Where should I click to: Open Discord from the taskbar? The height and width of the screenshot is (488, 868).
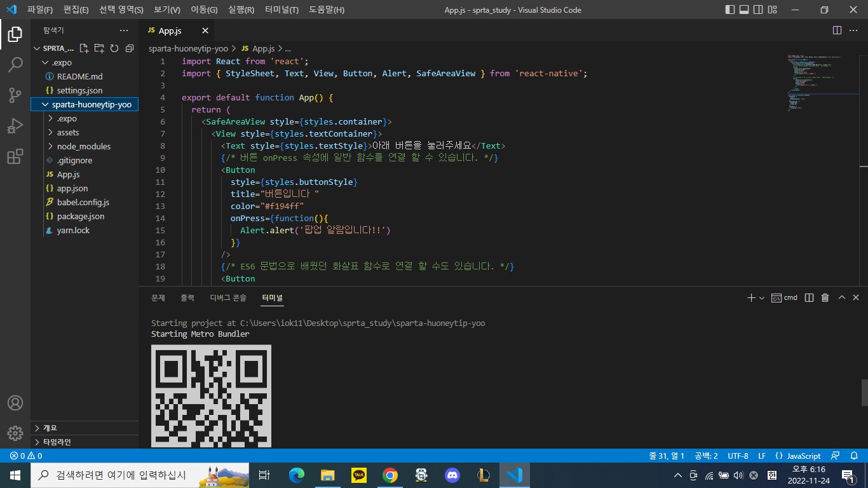pyautogui.click(x=452, y=475)
